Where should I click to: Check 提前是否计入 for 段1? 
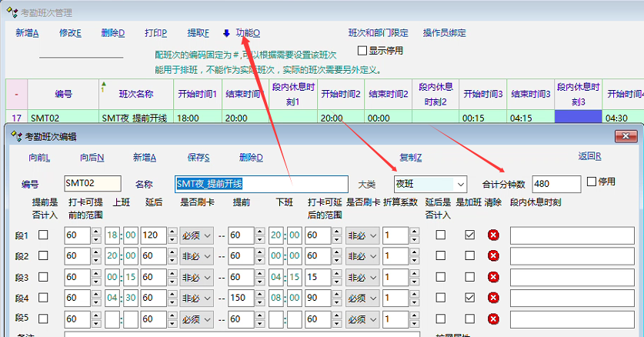point(43,235)
